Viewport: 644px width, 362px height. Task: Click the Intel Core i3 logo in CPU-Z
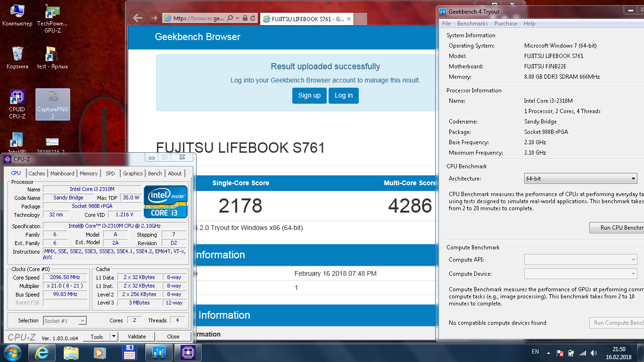pyautogui.click(x=165, y=202)
